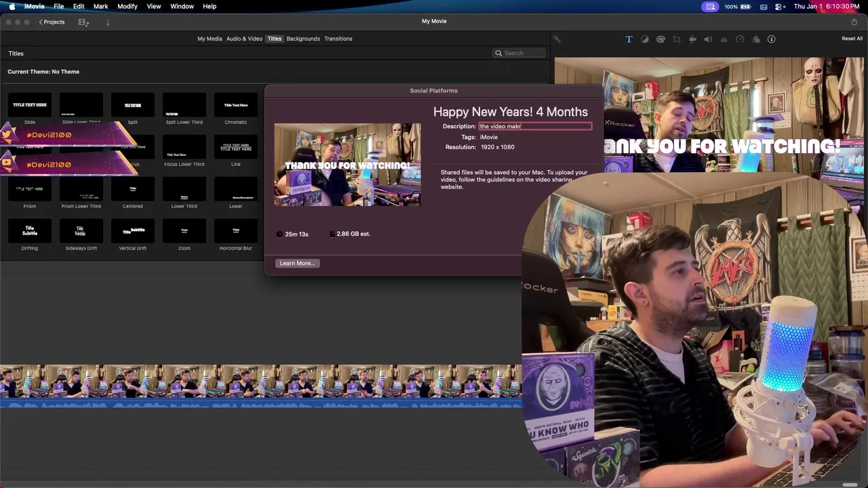Click the magic wand auto-enhance icon

[x=557, y=39]
